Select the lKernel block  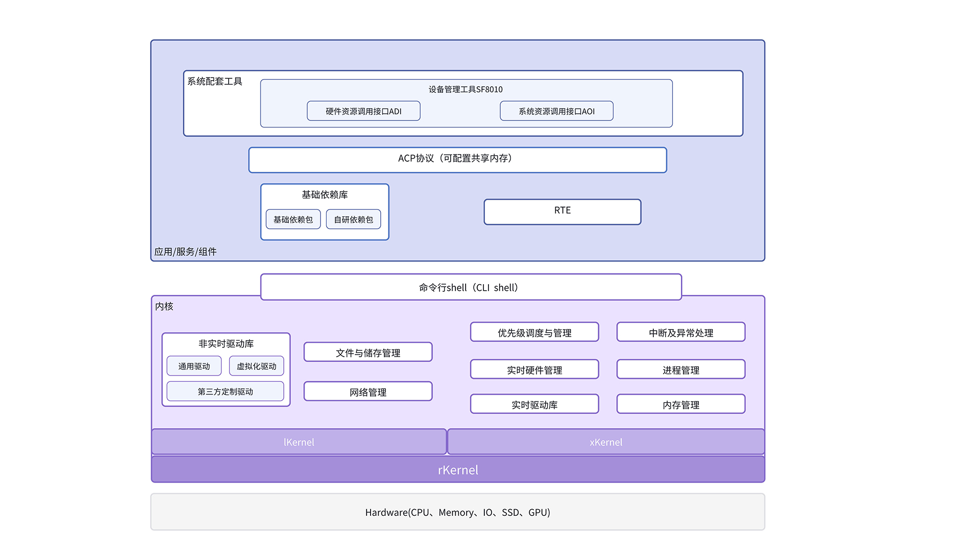[x=299, y=442]
